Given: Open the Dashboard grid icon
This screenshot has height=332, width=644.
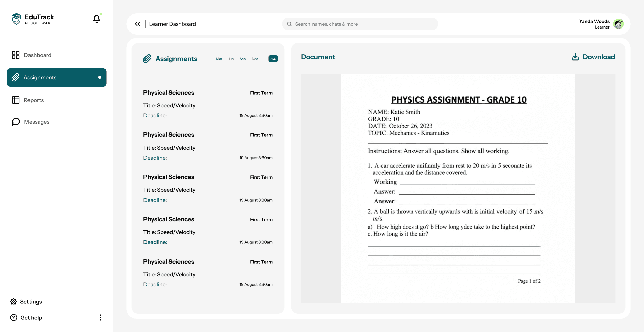Looking at the screenshot, I should (15, 55).
